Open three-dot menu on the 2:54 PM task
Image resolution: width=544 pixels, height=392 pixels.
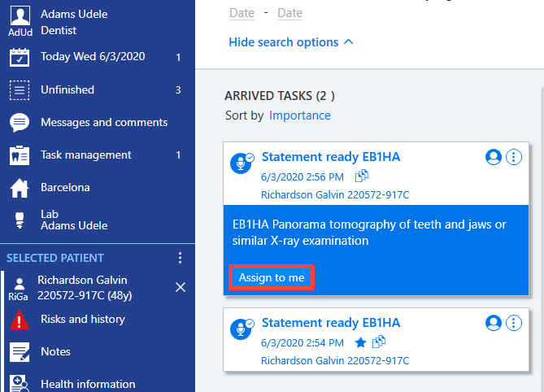pyautogui.click(x=514, y=323)
